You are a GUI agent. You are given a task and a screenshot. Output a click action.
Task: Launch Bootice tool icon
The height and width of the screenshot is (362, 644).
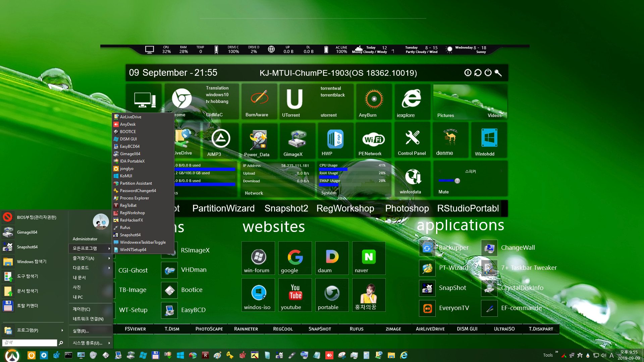[x=169, y=290]
